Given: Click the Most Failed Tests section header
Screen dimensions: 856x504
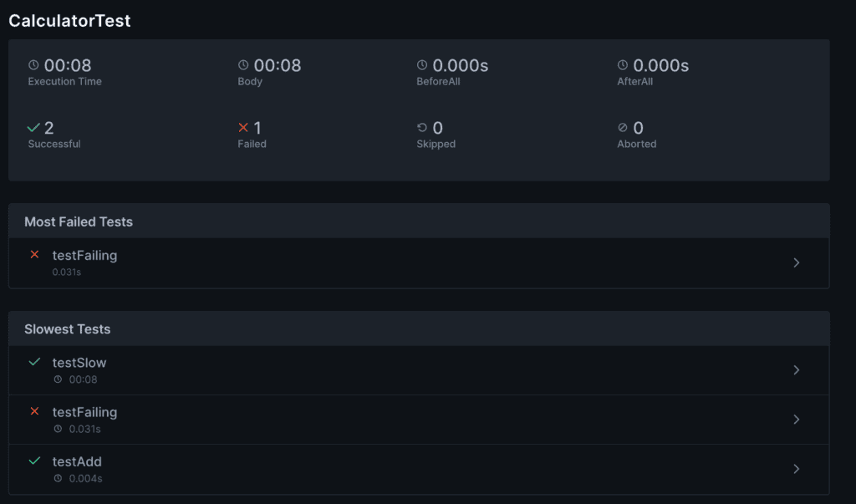Looking at the screenshot, I should (x=78, y=221).
